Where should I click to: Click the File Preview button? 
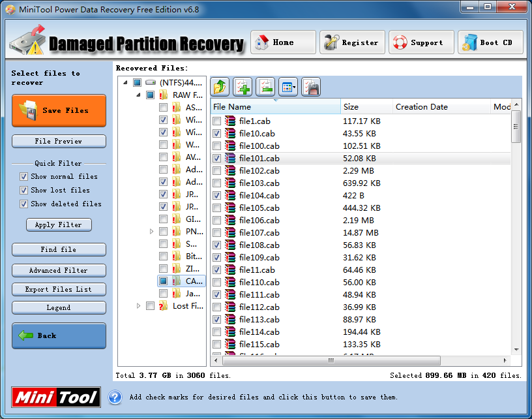(59, 141)
